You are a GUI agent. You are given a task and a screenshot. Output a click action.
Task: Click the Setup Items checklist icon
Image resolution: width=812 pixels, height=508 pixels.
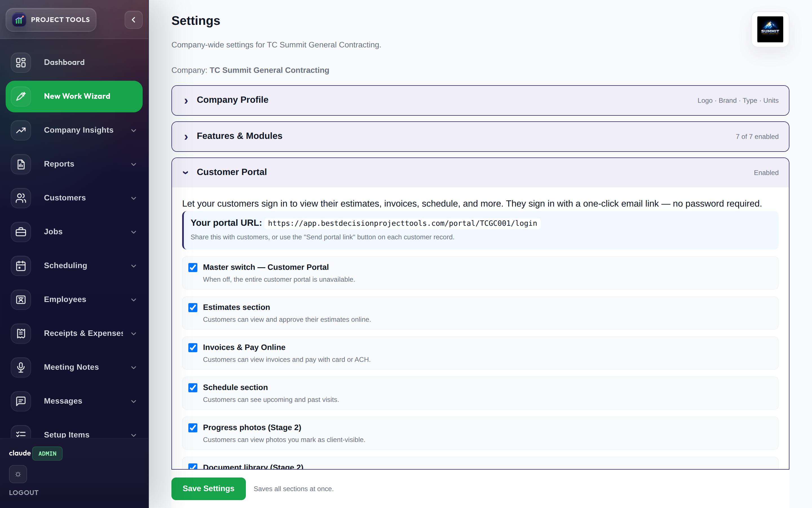(x=21, y=432)
